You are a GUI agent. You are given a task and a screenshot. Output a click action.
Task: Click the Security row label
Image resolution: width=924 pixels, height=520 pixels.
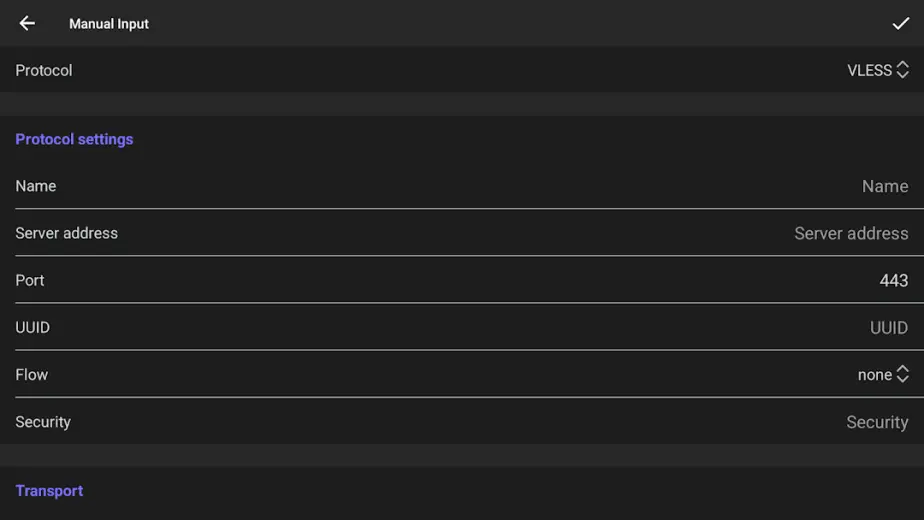(42, 422)
